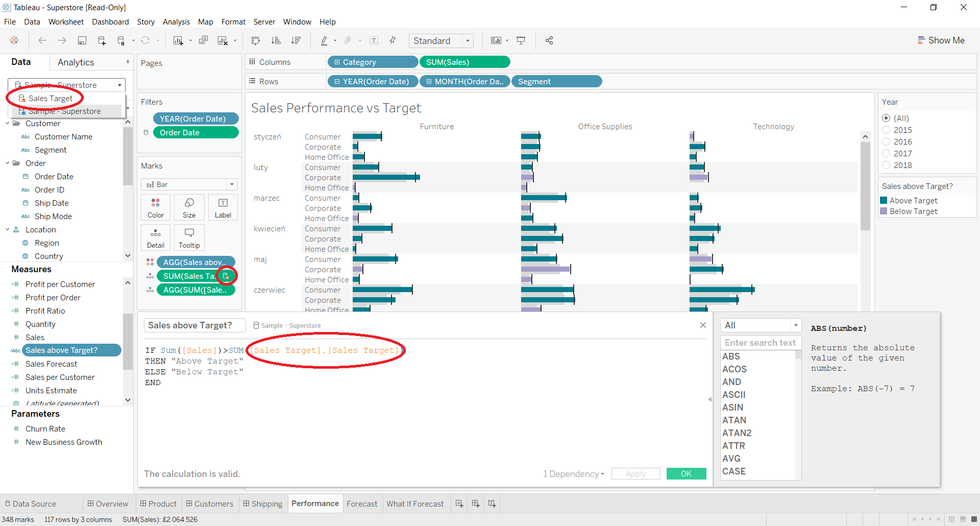This screenshot has width=980, height=526.
Task: Click the Presentation Mode icon
Action: (x=521, y=41)
